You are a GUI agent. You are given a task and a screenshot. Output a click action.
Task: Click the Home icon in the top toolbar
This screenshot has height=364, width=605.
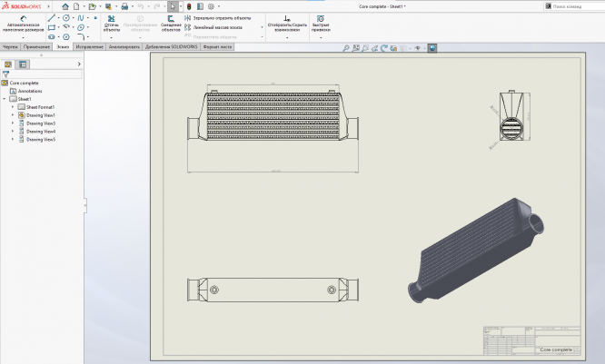64,6
